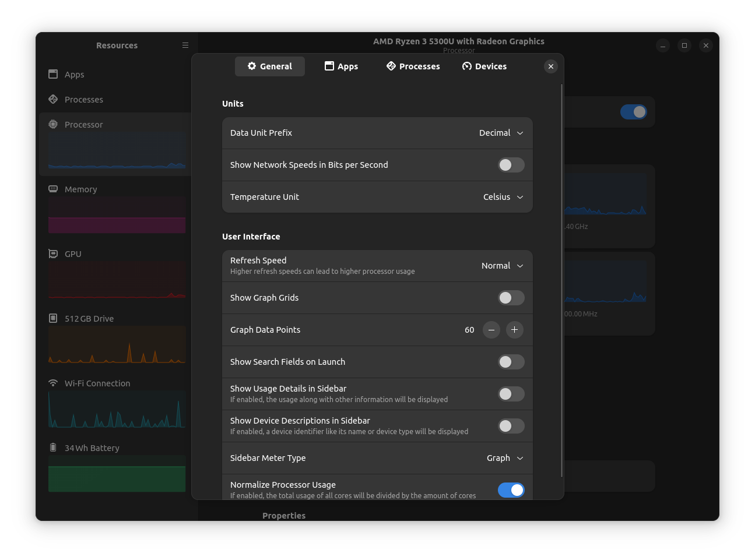Click the Processor chip icon in sidebar
Screen dimensions: 755x560
(x=53, y=124)
